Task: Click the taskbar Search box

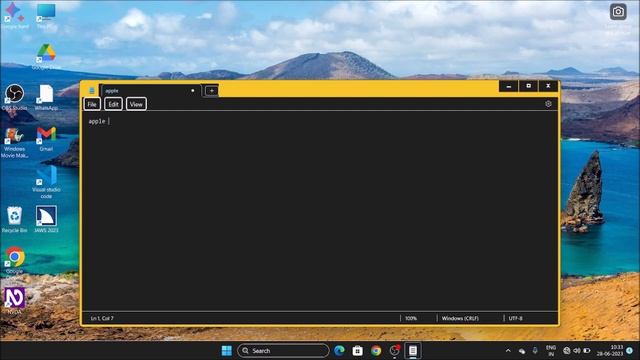Action: click(x=283, y=351)
